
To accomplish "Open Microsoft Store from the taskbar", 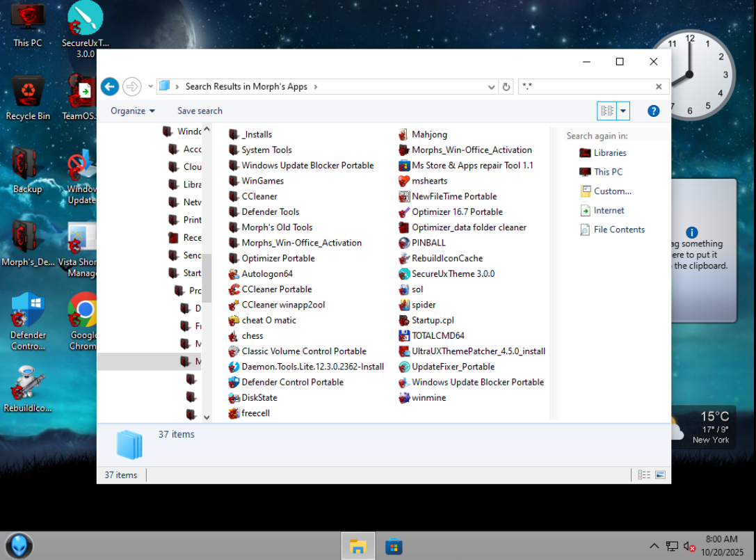I will click(394, 546).
